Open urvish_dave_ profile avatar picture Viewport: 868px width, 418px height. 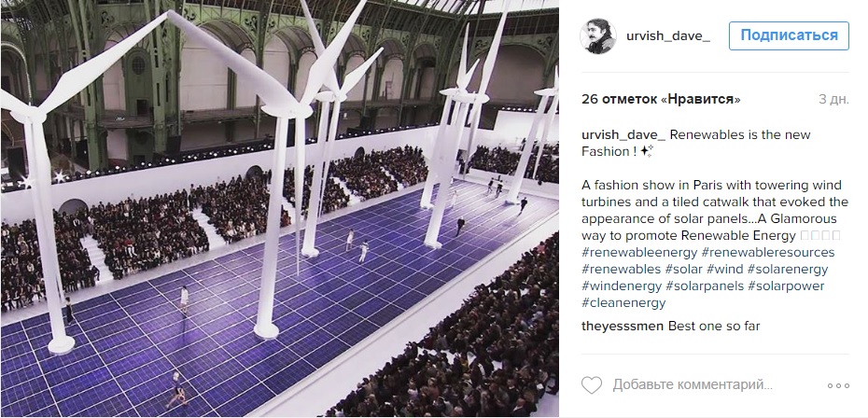(x=598, y=36)
